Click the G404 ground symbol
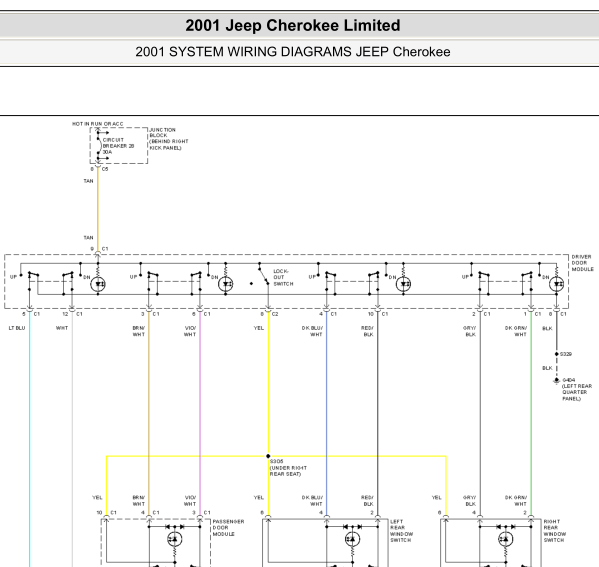This screenshot has width=599, height=567. [x=557, y=381]
